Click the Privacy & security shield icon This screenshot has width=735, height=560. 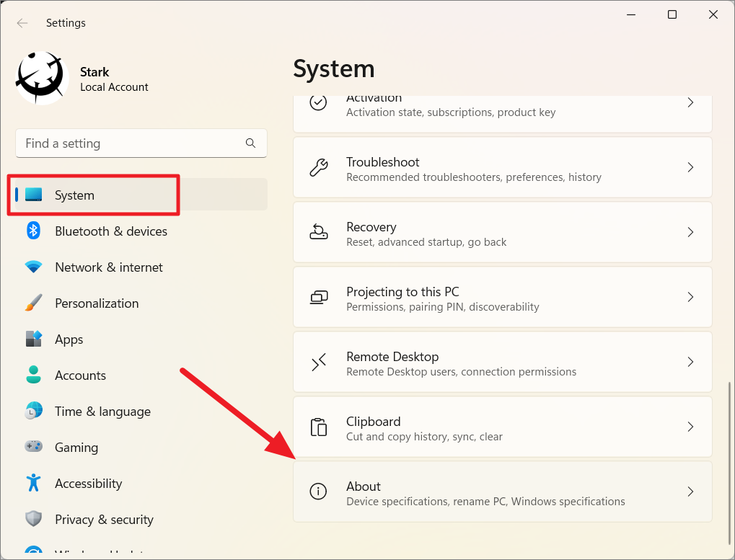(33, 519)
